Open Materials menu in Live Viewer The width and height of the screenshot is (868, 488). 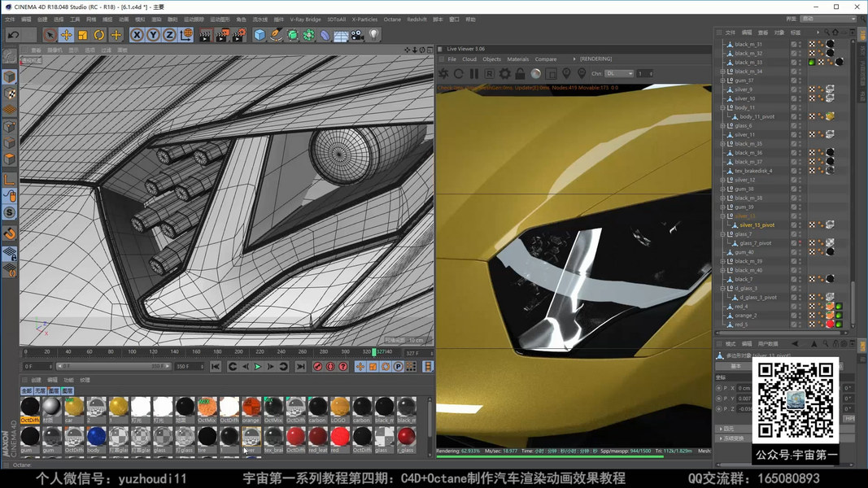pyautogui.click(x=517, y=59)
